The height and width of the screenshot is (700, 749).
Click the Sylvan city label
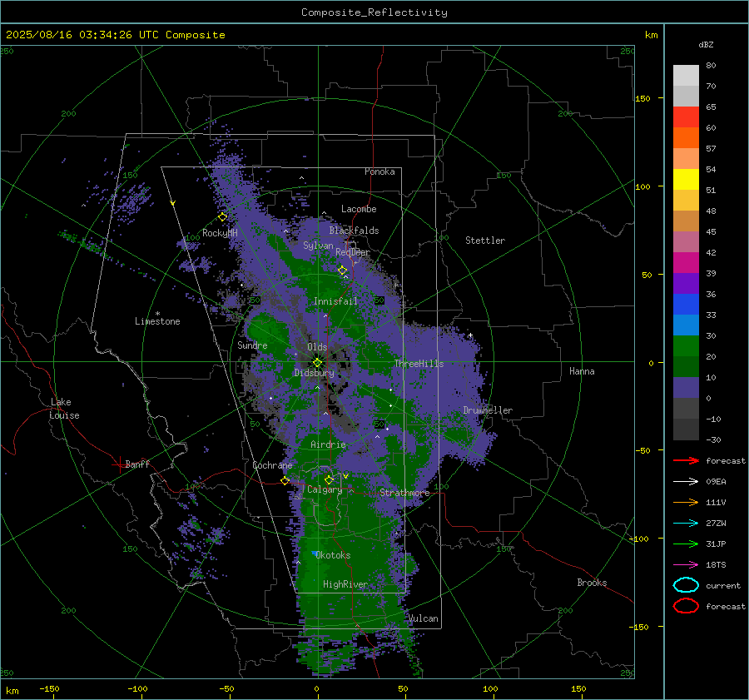coord(318,246)
